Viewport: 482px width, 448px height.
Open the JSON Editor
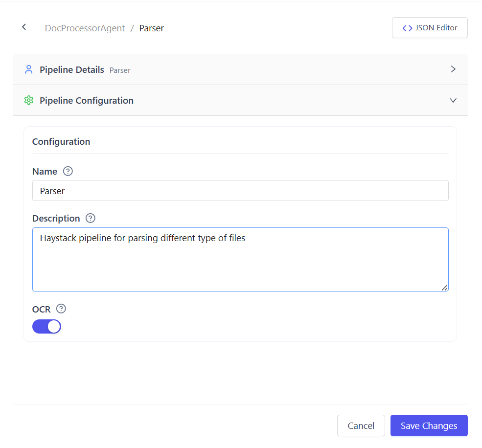[x=430, y=28]
